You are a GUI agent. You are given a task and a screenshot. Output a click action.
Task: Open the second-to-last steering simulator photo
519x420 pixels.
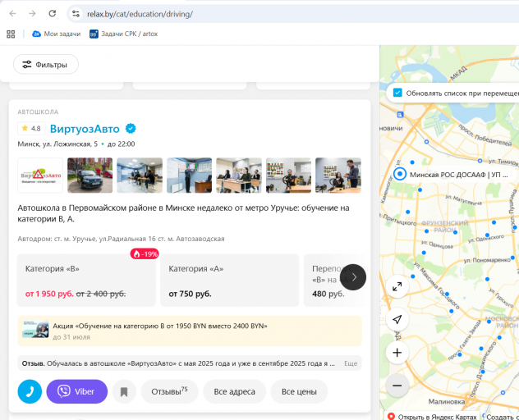tap(288, 176)
